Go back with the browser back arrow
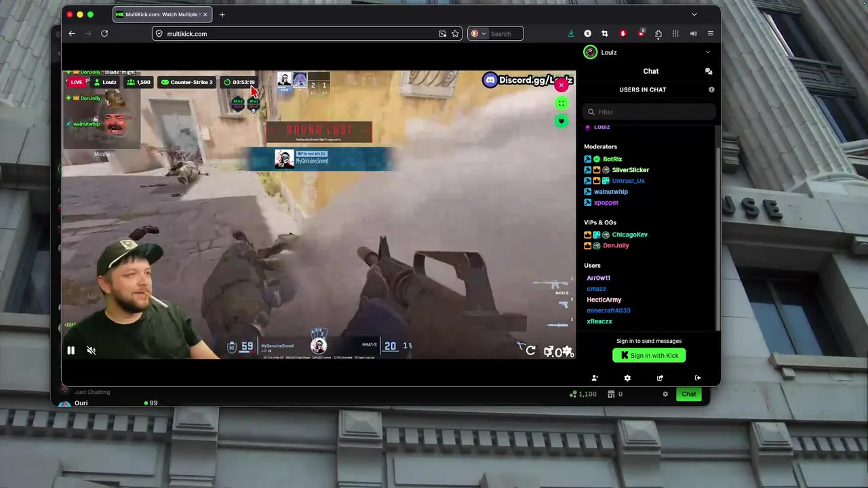The width and height of the screenshot is (868, 488). tap(72, 33)
